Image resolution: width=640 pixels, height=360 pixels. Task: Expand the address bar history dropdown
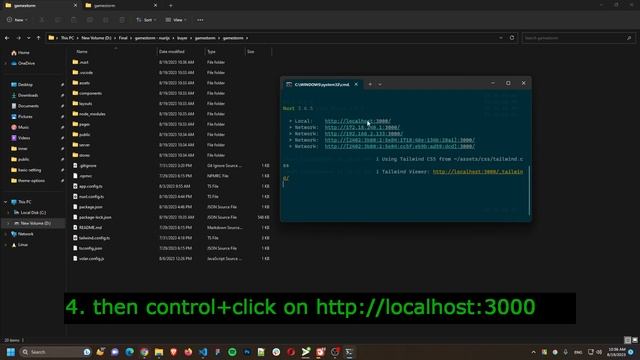point(501,38)
